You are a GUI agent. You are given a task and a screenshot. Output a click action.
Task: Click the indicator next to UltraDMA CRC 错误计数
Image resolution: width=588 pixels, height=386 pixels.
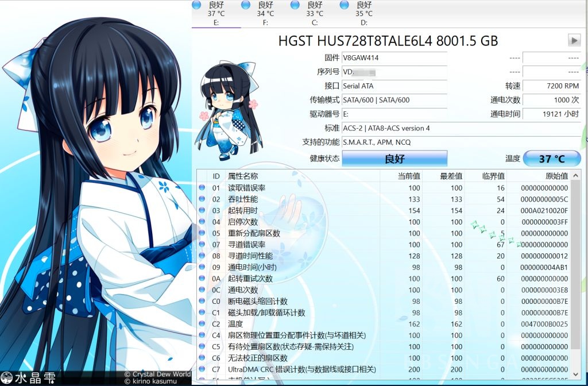pyautogui.click(x=202, y=369)
